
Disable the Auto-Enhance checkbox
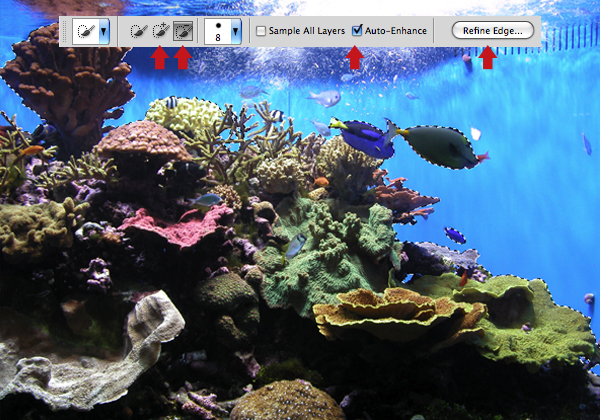357,30
